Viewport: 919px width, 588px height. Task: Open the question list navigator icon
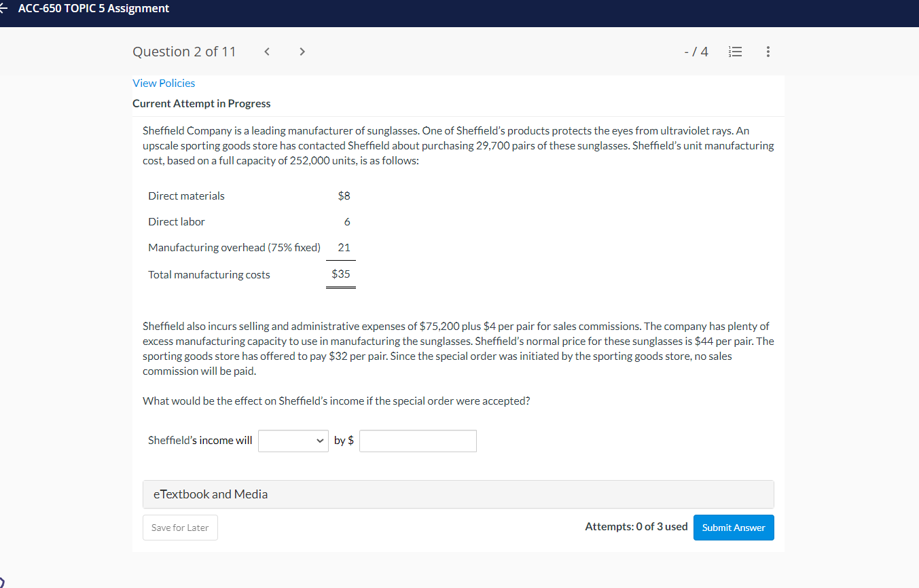735,51
